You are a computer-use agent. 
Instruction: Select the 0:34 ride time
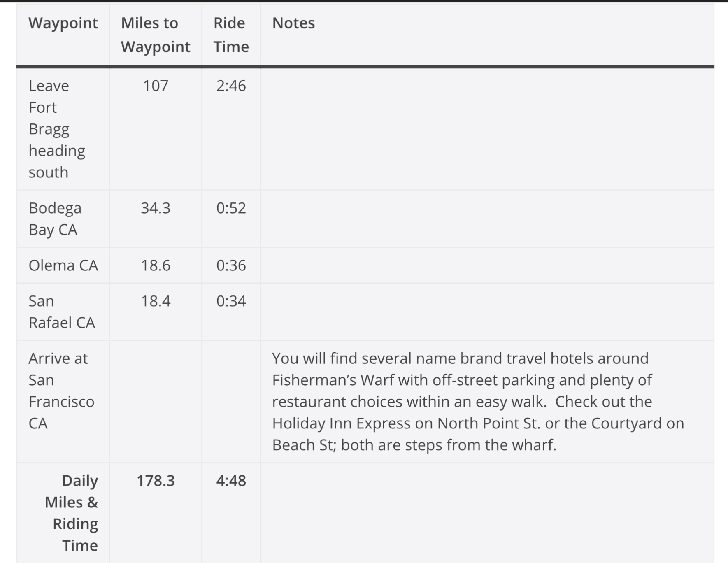(x=231, y=301)
